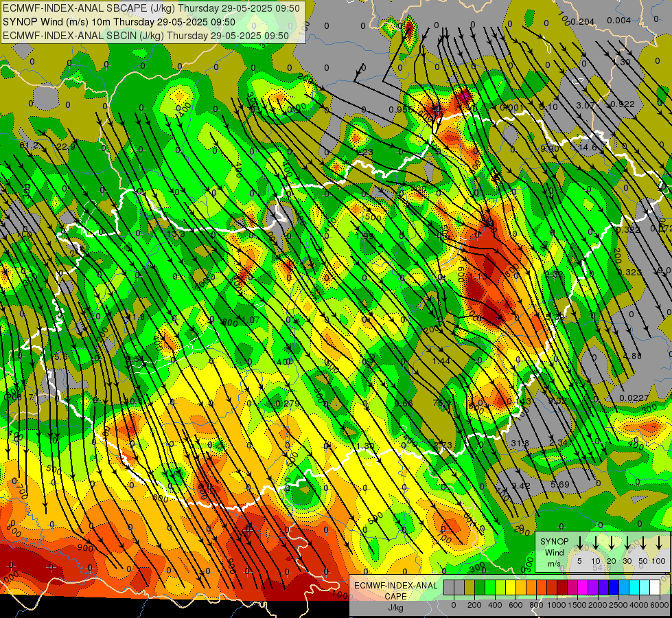Click the 0.0227 value on the map

634,398
